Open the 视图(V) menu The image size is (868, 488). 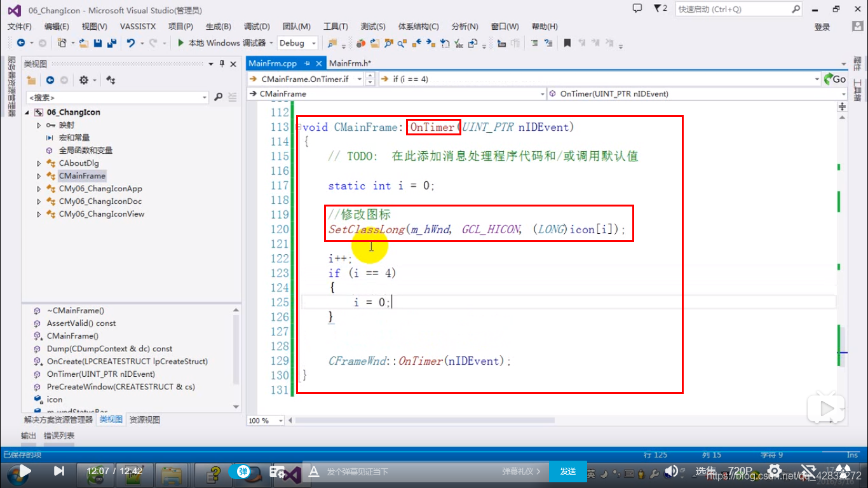(x=94, y=27)
